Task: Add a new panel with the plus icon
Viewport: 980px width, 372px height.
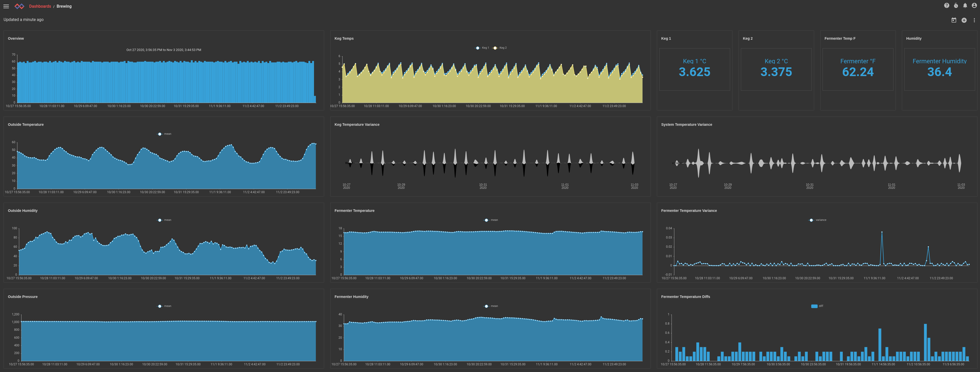Action: [x=964, y=20]
